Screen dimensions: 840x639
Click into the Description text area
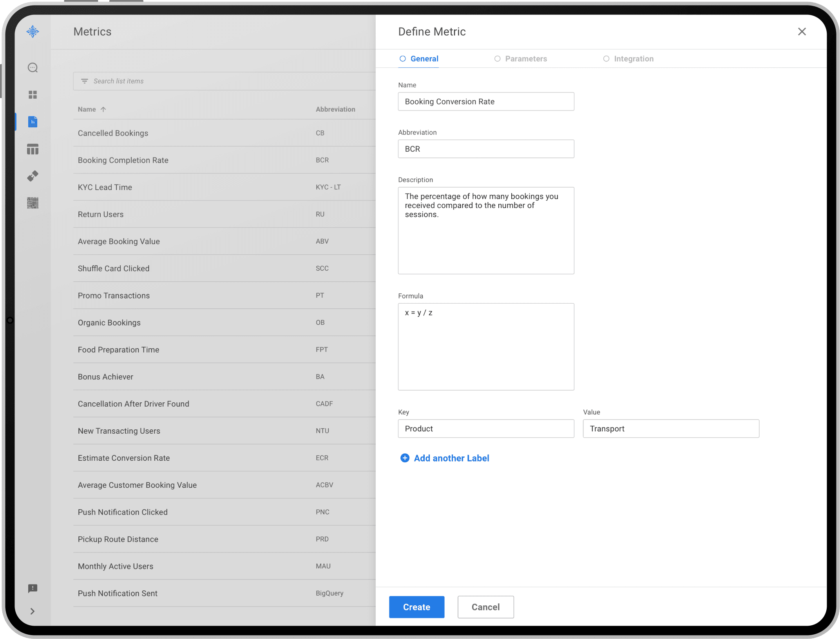click(x=486, y=230)
